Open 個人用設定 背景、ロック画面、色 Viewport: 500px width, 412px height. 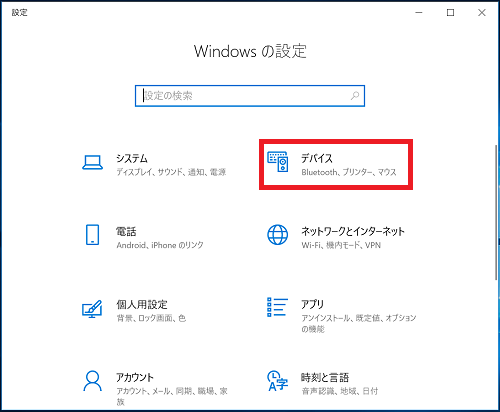[x=151, y=318]
